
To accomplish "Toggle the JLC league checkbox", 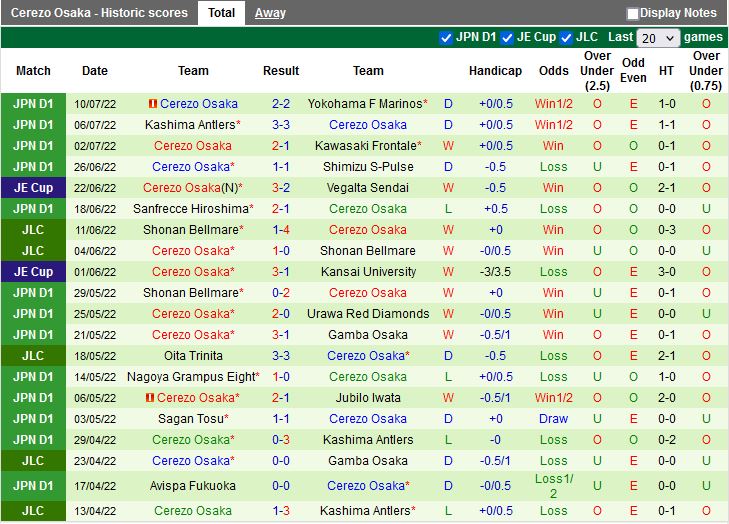I will pyautogui.click(x=566, y=38).
